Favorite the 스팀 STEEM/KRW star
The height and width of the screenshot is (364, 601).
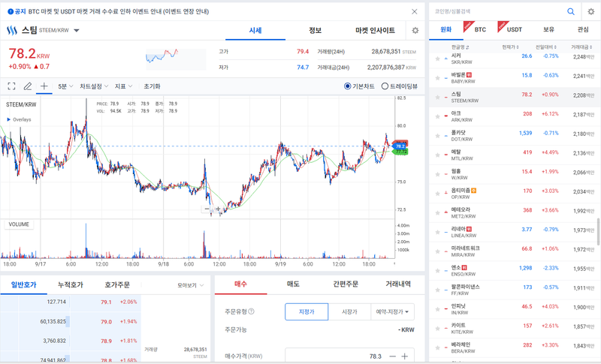(437, 98)
